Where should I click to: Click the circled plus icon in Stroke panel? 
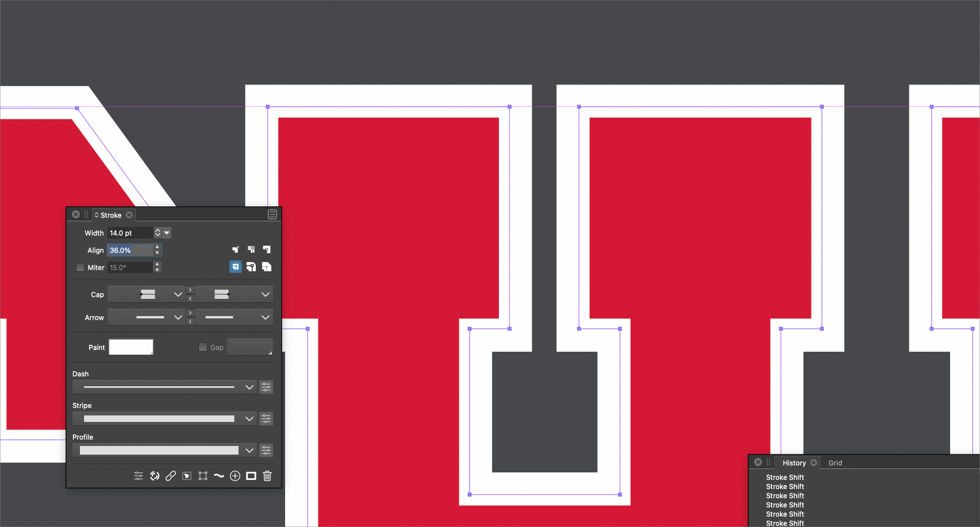point(235,476)
